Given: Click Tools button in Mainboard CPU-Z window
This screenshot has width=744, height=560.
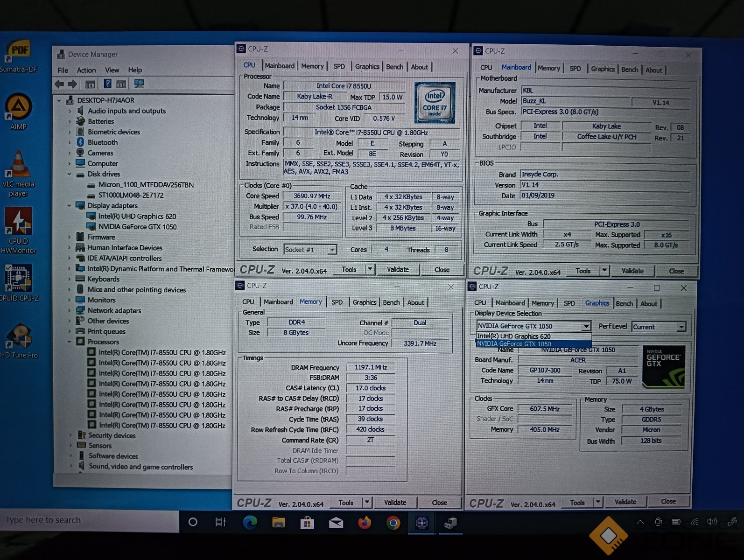Looking at the screenshot, I should (x=583, y=271).
